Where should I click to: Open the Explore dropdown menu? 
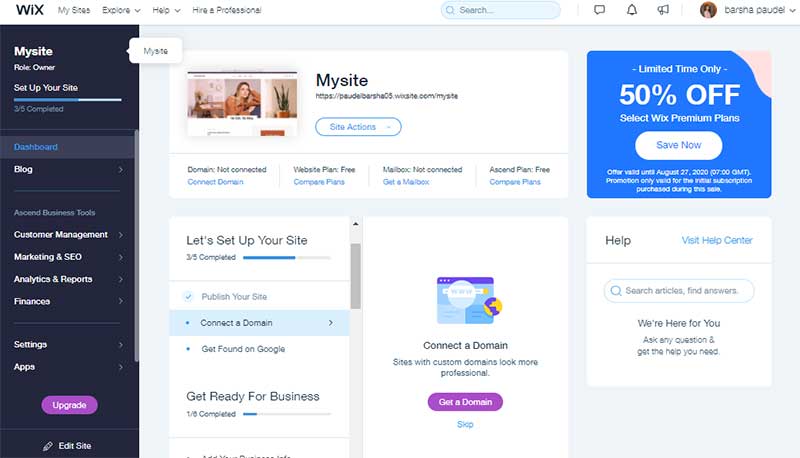click(x=121, y=10)
